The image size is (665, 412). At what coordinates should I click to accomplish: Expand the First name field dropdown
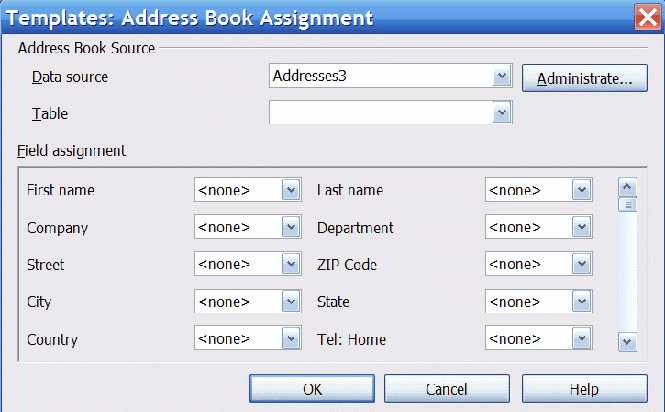click(291, 190)
